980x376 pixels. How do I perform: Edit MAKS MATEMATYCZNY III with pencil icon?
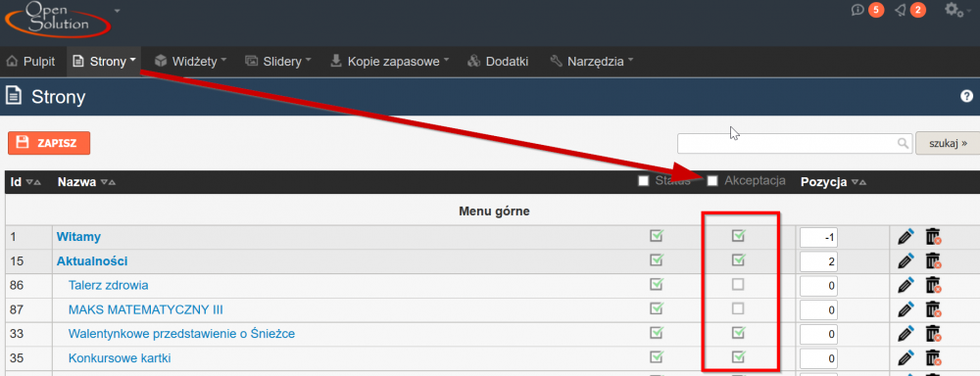pos(906,309)
